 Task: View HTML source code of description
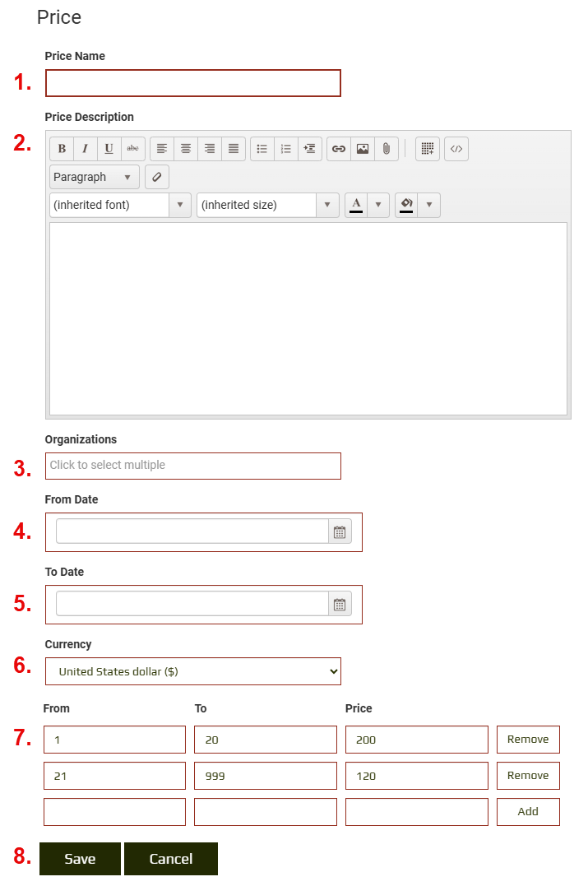(x=456, y=149)
